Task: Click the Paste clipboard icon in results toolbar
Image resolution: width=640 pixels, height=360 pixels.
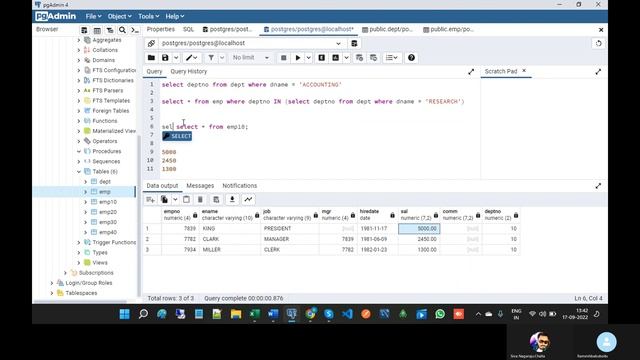Action: coord(186,199)
